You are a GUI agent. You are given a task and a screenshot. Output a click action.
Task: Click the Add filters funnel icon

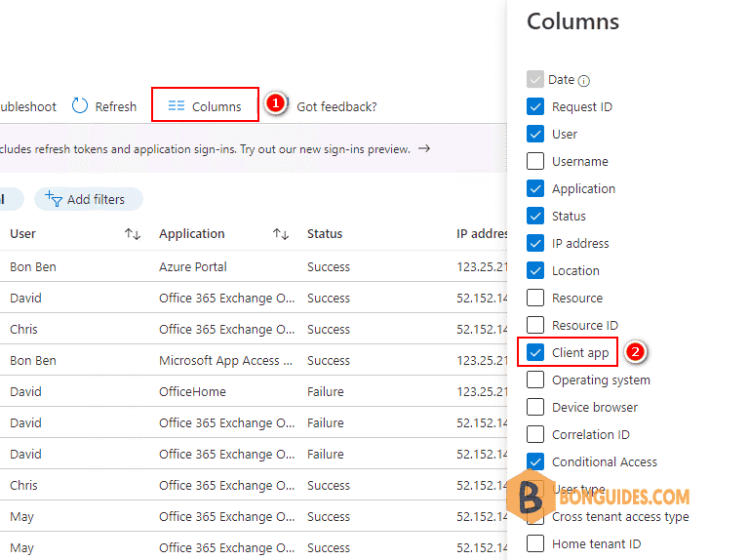(53, 199)
